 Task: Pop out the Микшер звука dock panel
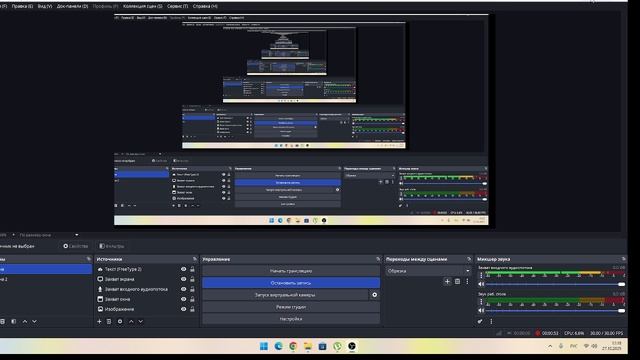[623, 259]
